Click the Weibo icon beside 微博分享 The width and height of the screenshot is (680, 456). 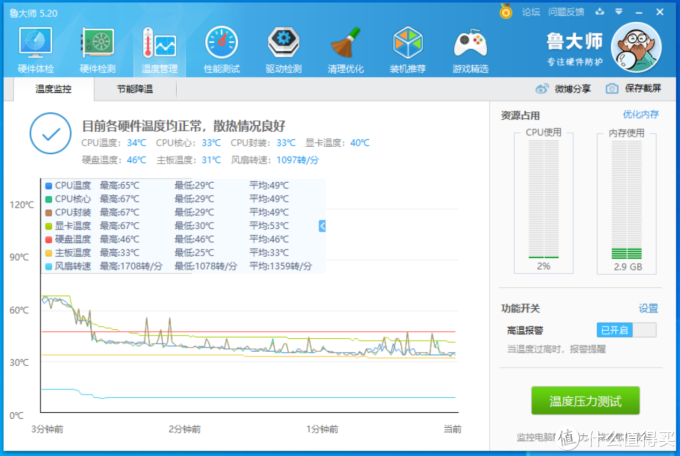click(x=542, y=89)
